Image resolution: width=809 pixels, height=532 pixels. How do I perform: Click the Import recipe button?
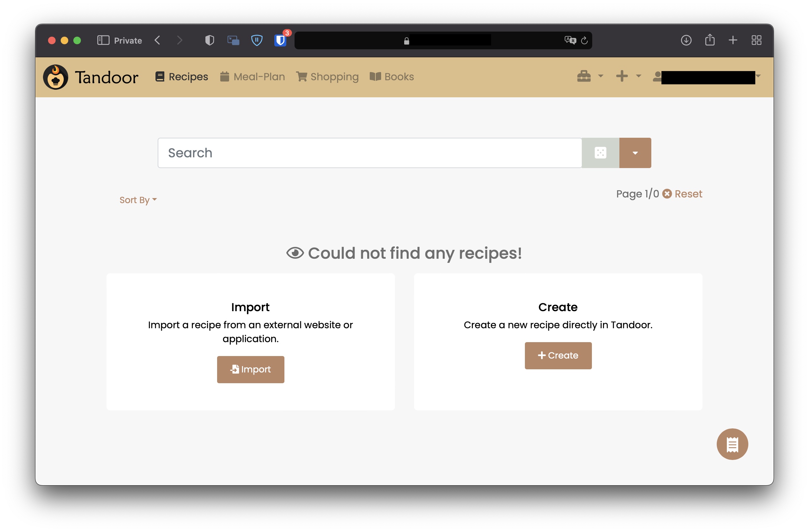pyautogui.click(x=250, y=369)
